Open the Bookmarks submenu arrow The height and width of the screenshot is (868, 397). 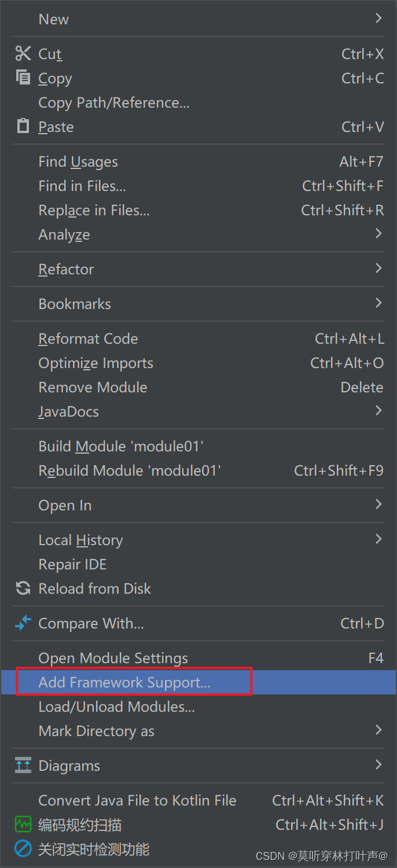coord(378,303)
